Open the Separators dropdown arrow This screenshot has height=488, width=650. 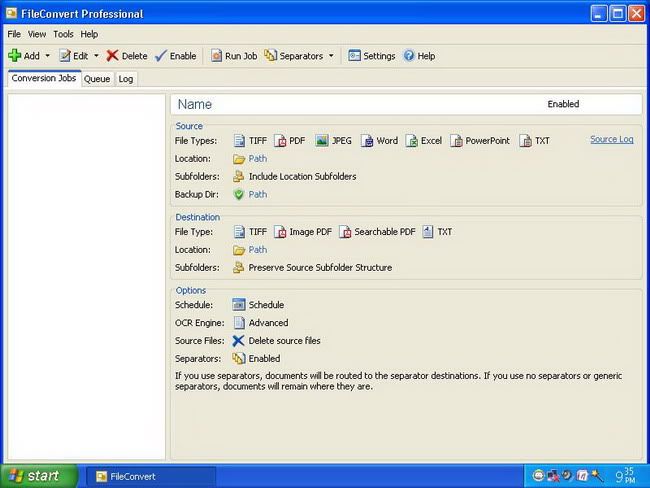click(x=331, y=56)
